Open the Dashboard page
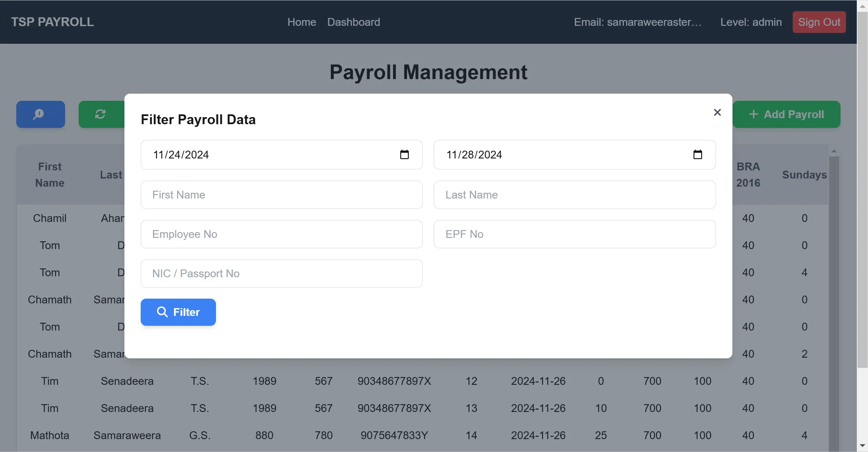868x452 pixels. pyautogui.click(x=353, y=22)
